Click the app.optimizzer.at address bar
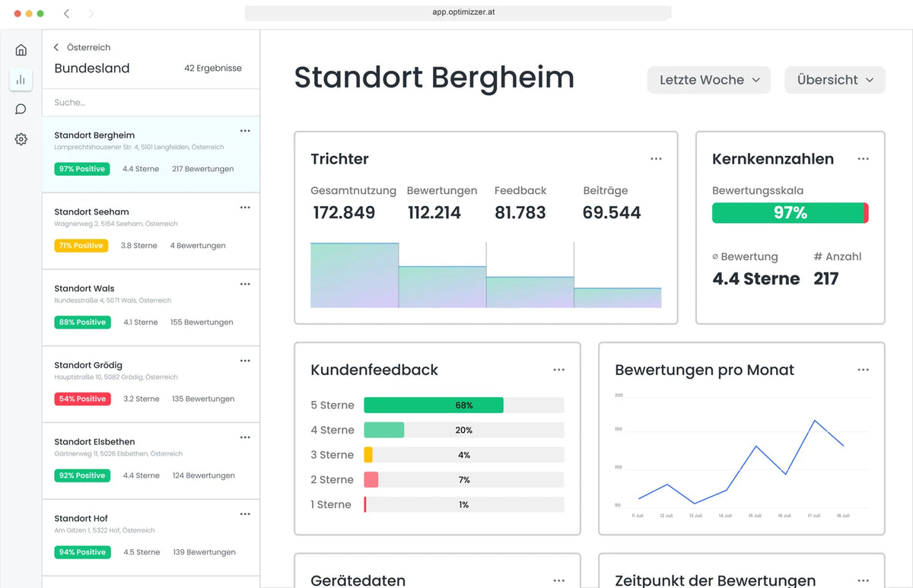 (x=458, y=13)
